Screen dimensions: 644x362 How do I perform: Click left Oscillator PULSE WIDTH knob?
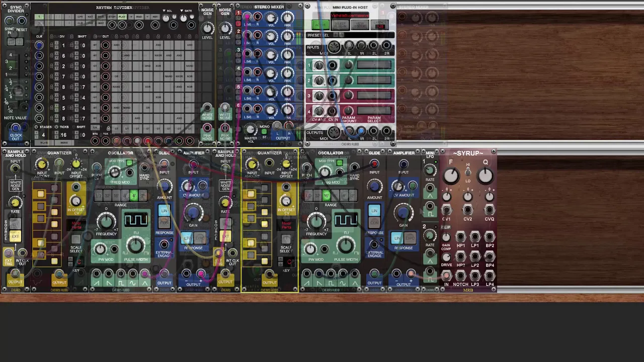[135, 245]
